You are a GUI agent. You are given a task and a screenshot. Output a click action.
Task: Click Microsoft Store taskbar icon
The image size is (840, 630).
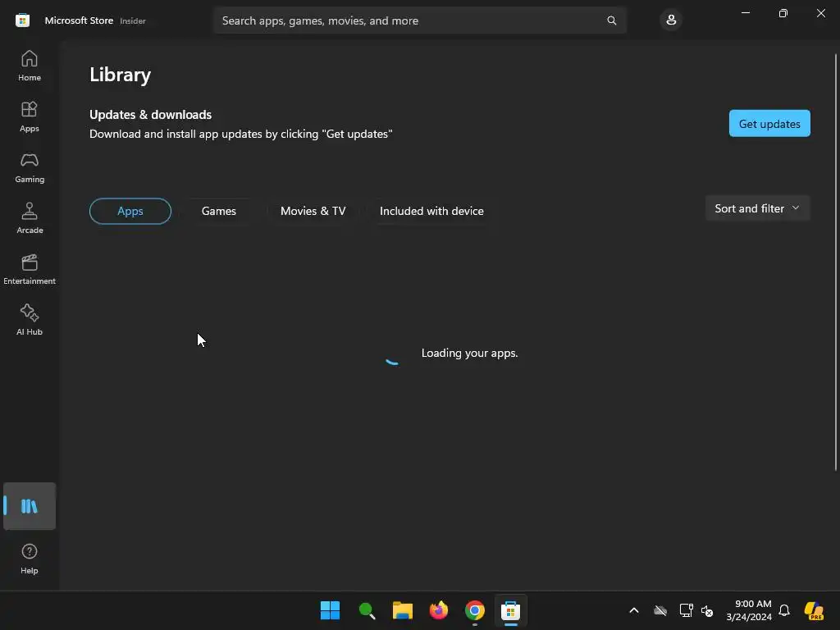click(x=510, y=610)
